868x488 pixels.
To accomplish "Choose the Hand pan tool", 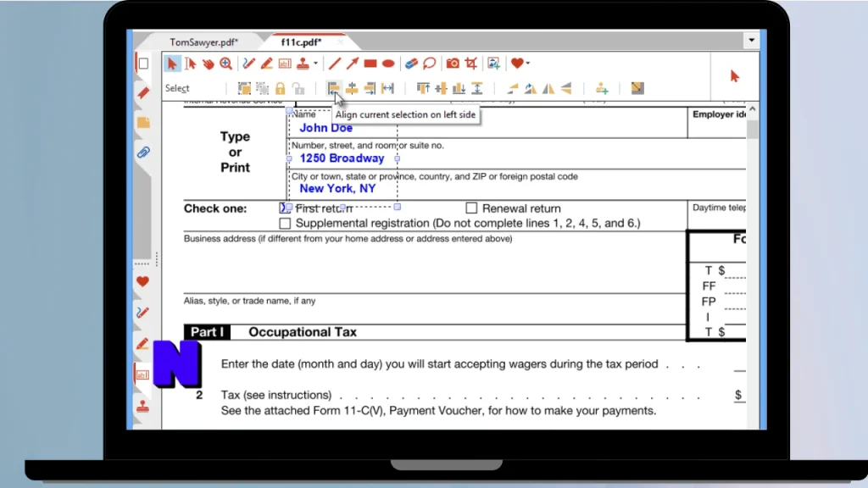I will (x=209, y=64).
